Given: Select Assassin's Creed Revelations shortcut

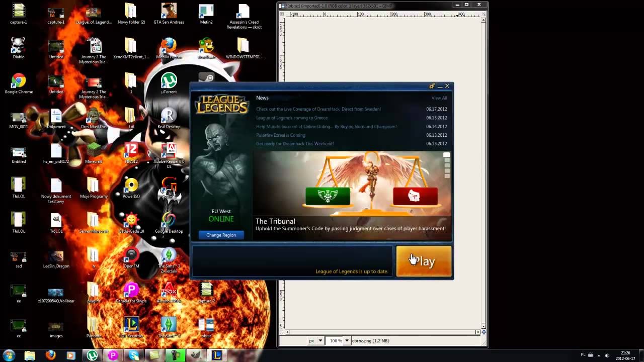Looking at the screenshot, I should pyautogui.click(x=244, y=16).
